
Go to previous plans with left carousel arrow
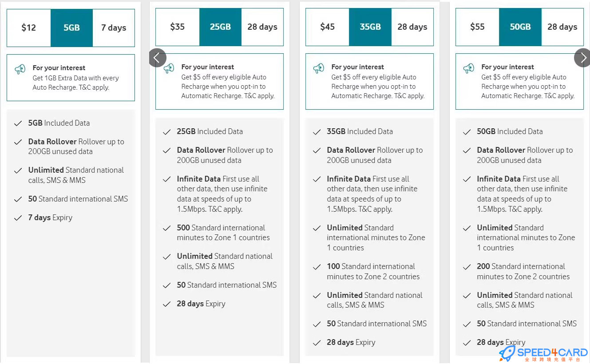point(157,58)
